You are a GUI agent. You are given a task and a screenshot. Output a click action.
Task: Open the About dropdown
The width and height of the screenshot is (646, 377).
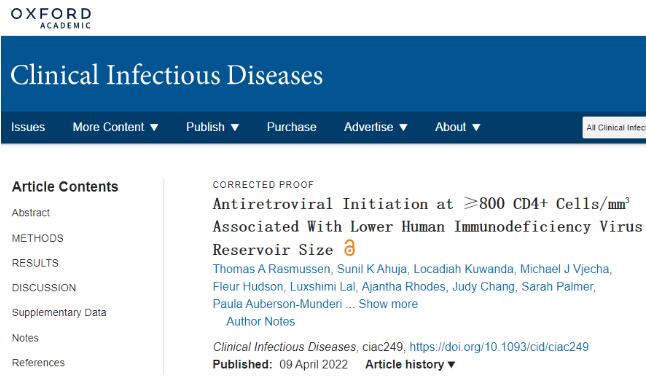(457, 127)
